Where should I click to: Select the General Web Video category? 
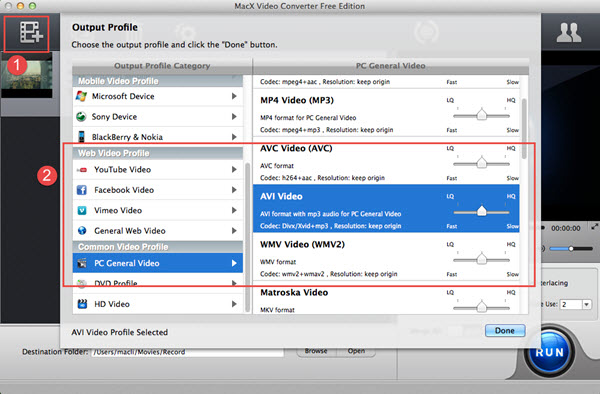pos(158,231)
